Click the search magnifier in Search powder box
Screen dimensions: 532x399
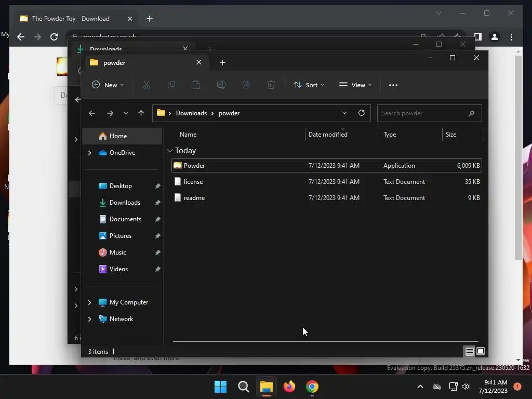coord(471,113)
